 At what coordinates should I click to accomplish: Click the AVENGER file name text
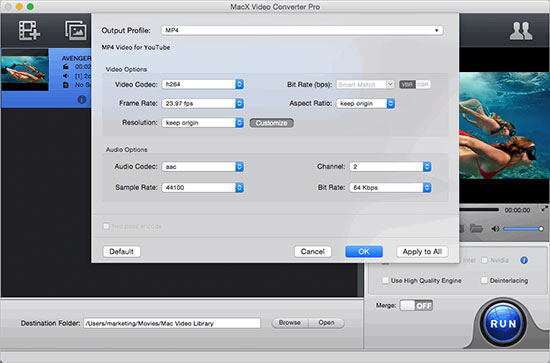(x=76, y=58)
